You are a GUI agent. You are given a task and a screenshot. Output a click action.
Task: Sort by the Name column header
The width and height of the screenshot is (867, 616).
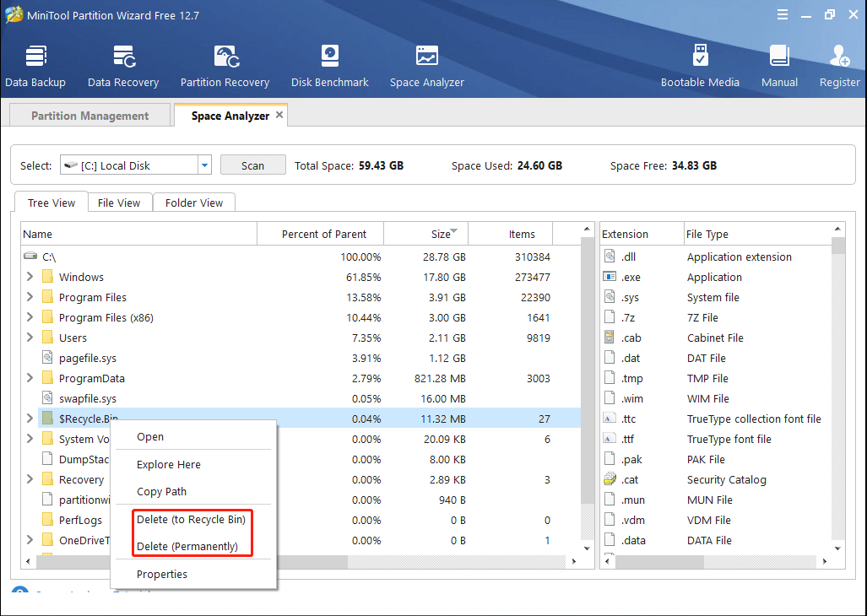click(139, 234)
